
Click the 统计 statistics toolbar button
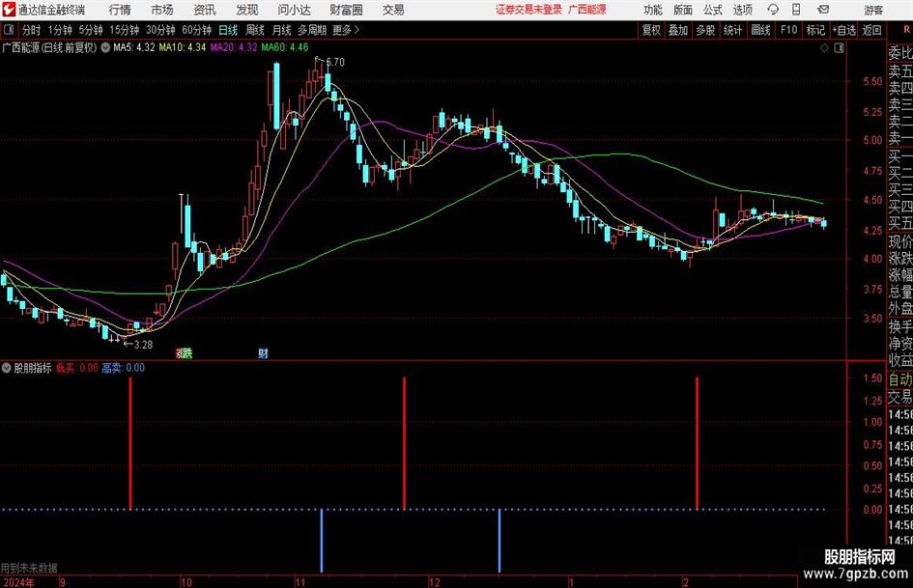point(732,30)
